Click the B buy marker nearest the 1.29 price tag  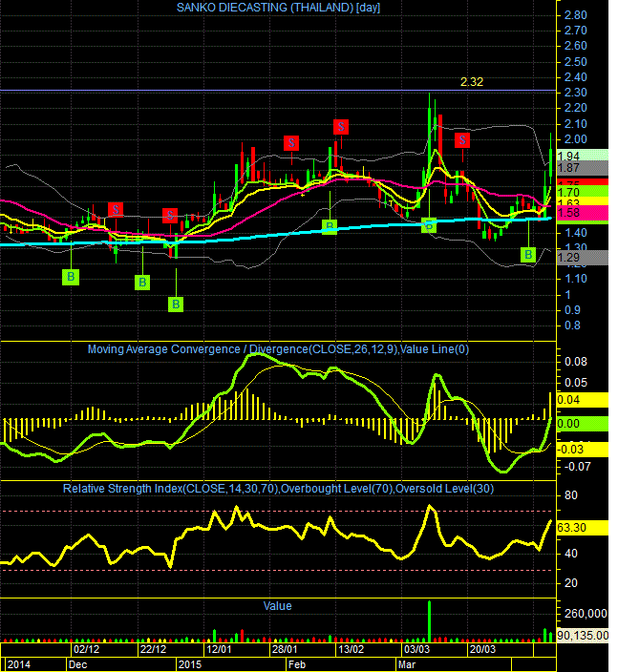[528, 255]
